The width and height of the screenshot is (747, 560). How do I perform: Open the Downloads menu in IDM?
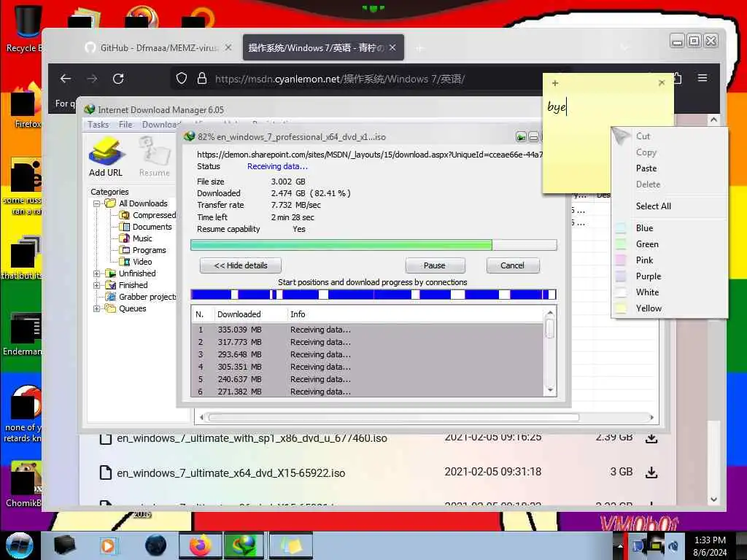coord(160,124)
